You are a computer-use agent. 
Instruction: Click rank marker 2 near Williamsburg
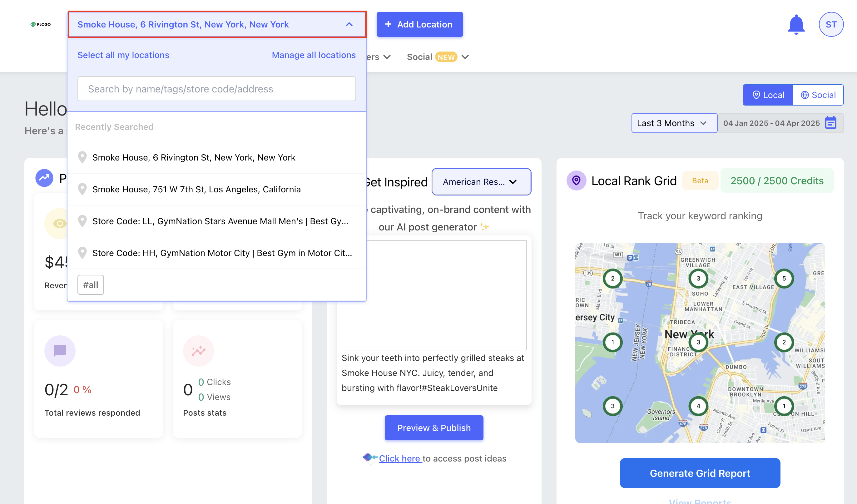coord(784,343)
